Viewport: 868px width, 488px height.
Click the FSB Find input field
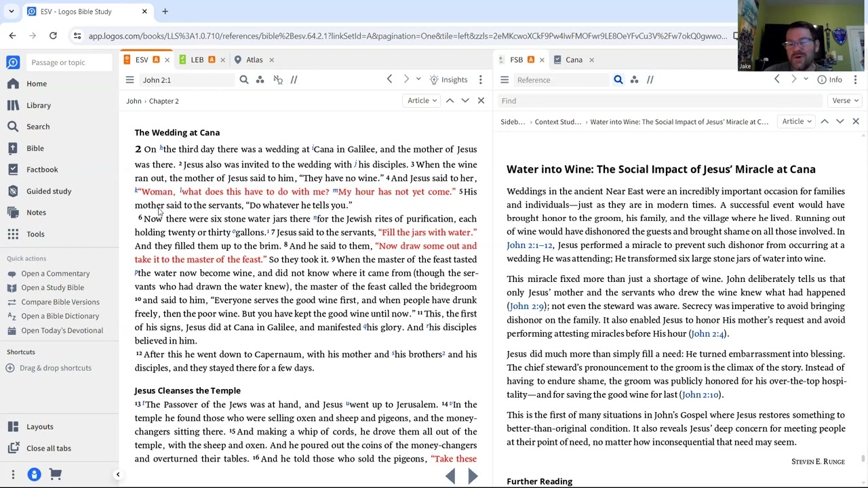pos(661,100)
